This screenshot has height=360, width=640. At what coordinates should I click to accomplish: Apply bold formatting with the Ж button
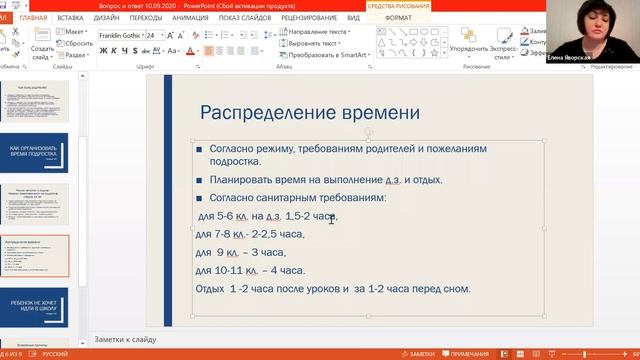(103, 51)
